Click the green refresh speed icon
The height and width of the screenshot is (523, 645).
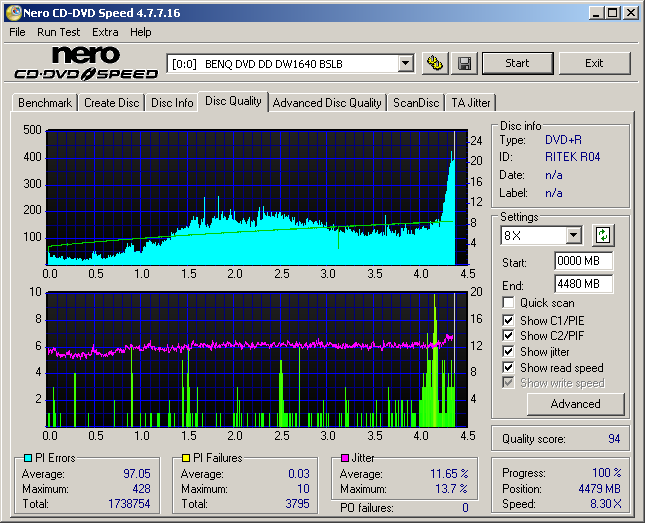(603, 236)
